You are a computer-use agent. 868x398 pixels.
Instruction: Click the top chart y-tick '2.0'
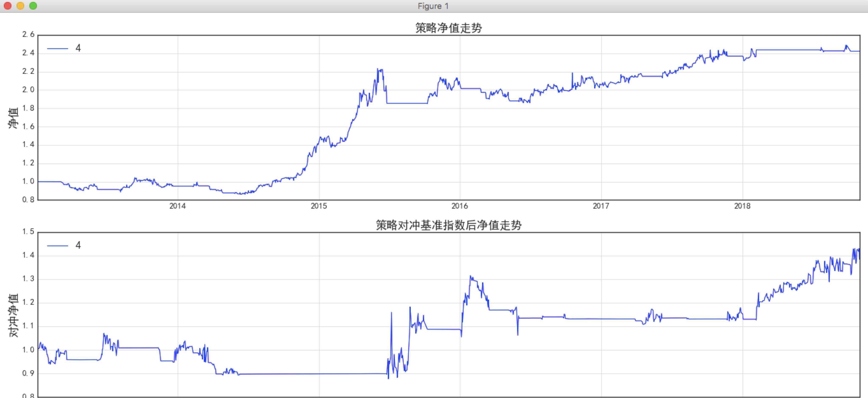(28, 89)
